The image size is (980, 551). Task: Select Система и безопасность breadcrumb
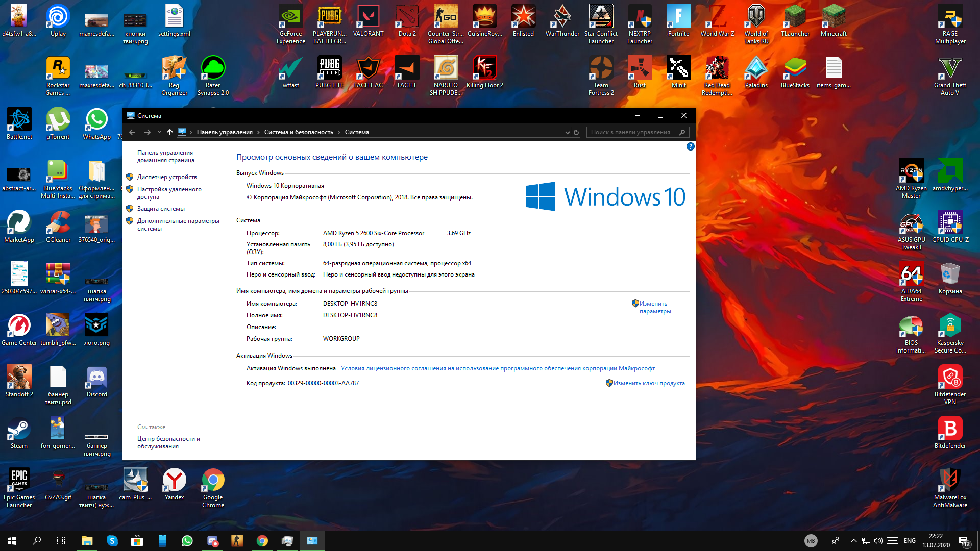(x=299, y=132)
